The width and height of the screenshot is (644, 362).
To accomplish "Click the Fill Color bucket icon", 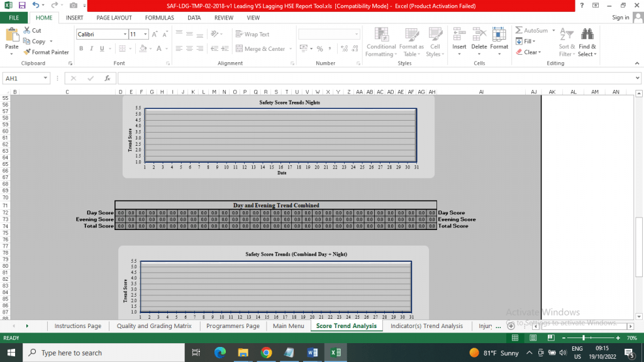I will coord(143,48).
